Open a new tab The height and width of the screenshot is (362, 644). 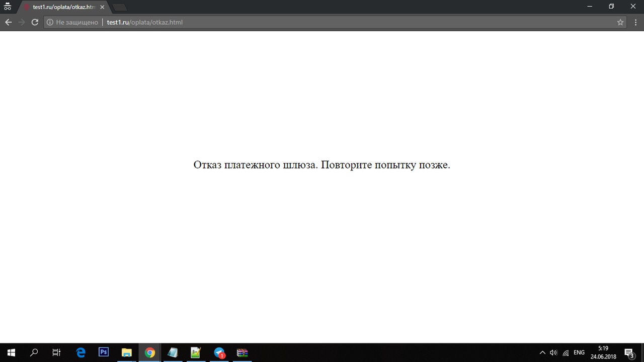point(119,7)
